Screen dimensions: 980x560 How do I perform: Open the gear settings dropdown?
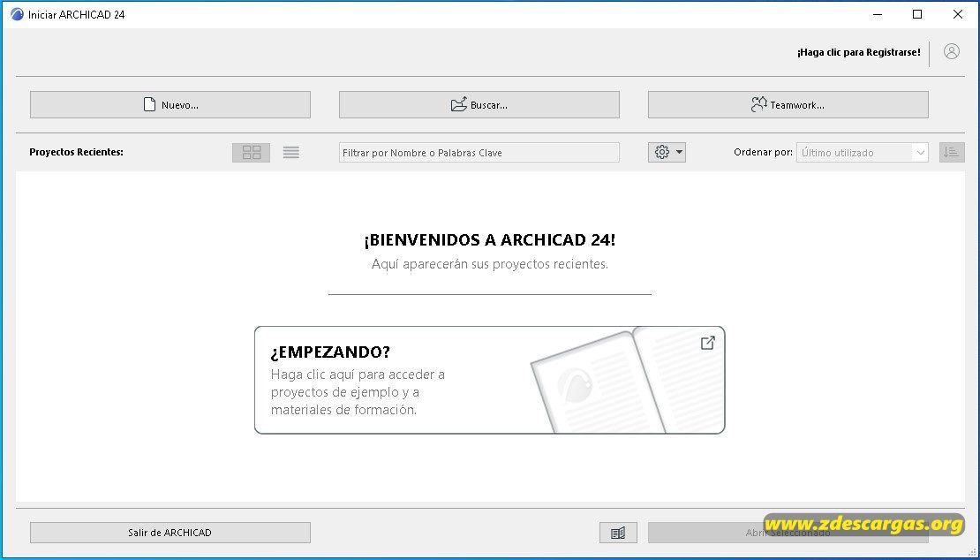(667, 153)
